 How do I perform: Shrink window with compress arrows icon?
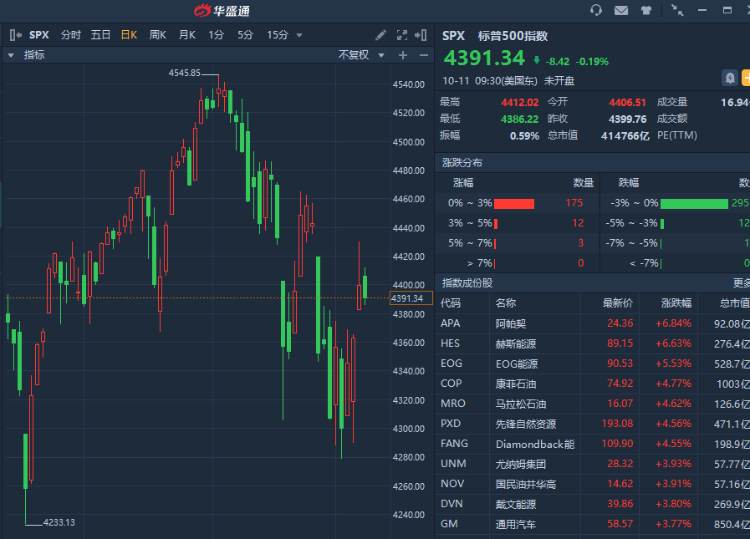coord(678,10)
